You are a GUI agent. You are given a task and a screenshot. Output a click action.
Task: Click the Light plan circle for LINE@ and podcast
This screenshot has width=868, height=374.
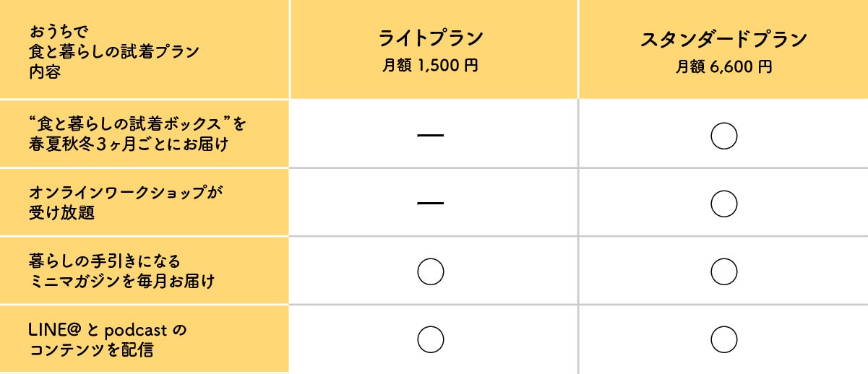[431, 339]
